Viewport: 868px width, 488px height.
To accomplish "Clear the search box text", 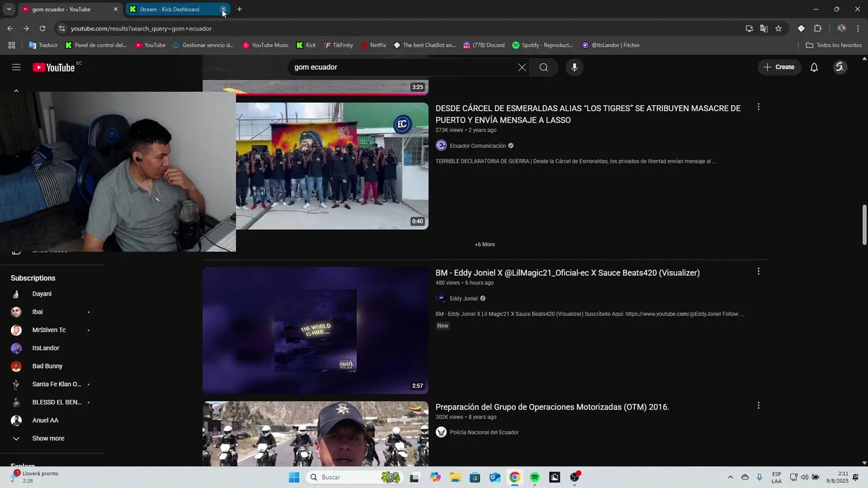I will pos(521,67).
